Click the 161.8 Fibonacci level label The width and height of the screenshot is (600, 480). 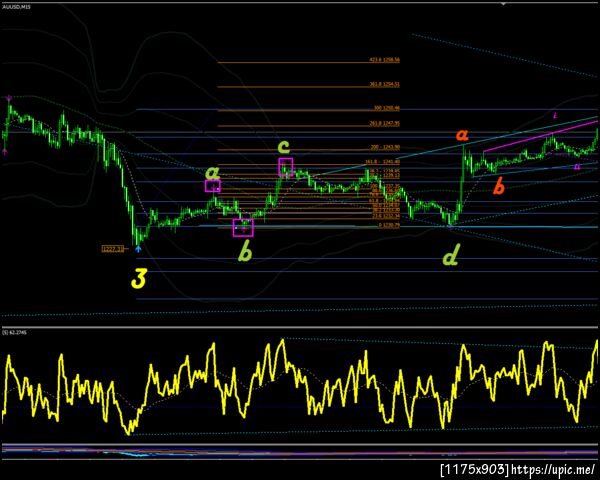point(383,162)
